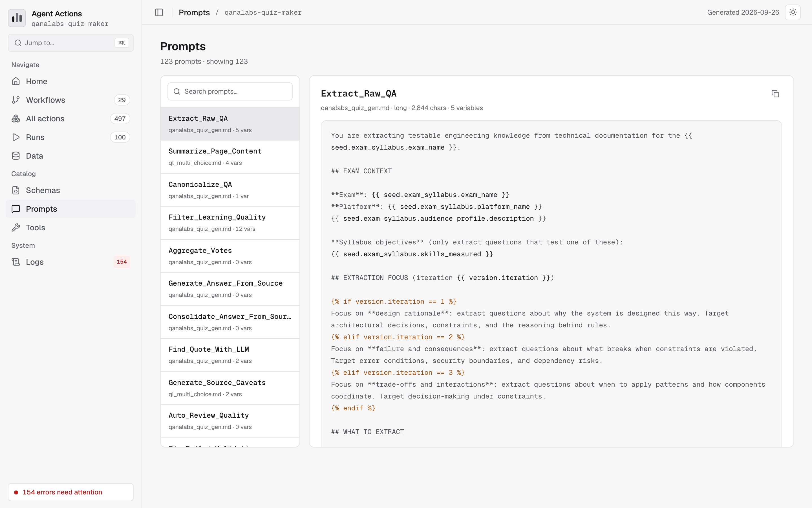812x508 pixels.
Task: Click the 29 Workflows count badge
Action: [122, 100]
